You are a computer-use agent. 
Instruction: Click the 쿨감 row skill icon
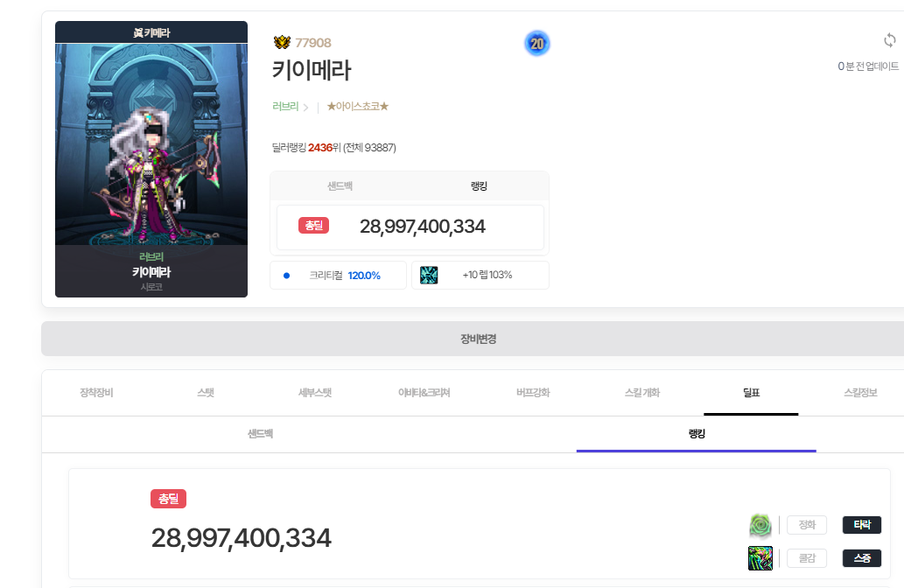(x=760, y=558)
